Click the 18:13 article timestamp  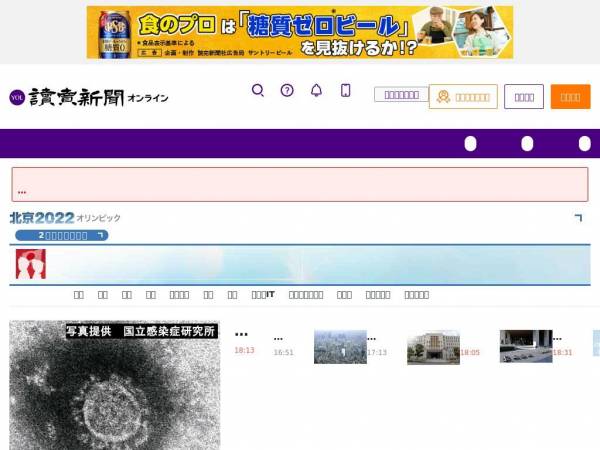click(244, 350)
